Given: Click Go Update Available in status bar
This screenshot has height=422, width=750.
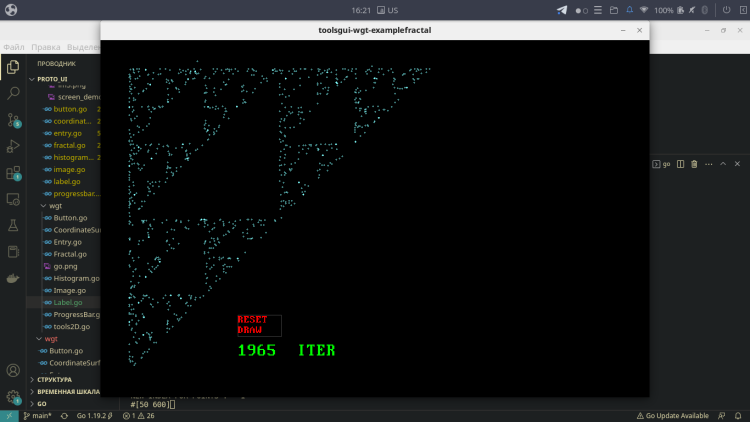Looking at the screenshot, I should [677, 415].
